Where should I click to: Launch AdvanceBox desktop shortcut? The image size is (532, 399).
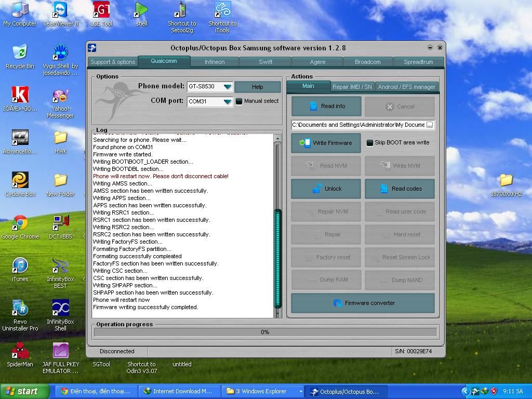tap(20, 142)
